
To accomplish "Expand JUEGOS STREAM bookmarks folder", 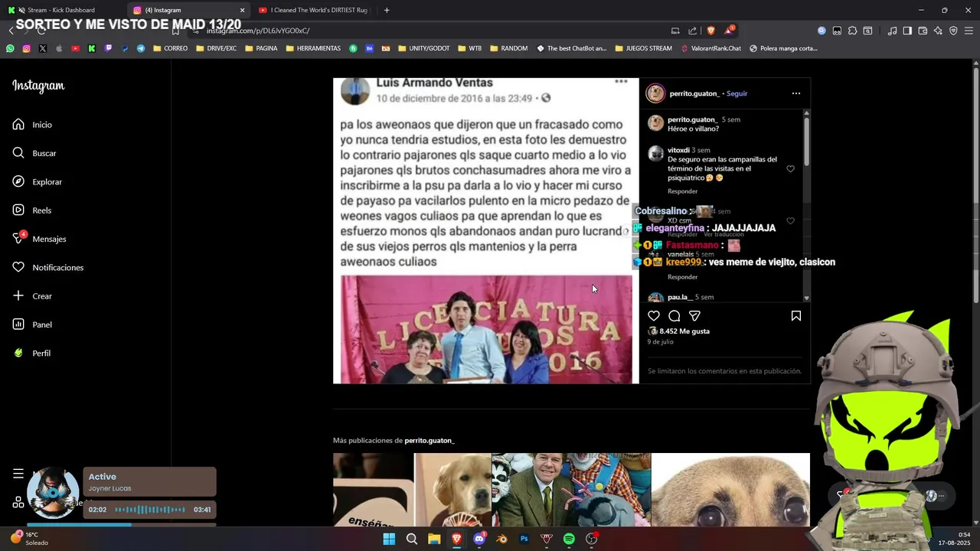I will [x=643, y=48].
